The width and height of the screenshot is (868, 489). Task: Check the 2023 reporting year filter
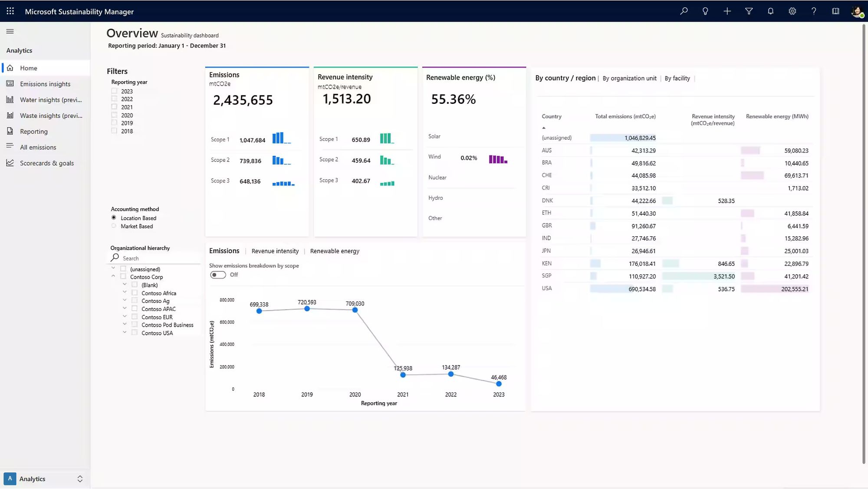point(114,91)
